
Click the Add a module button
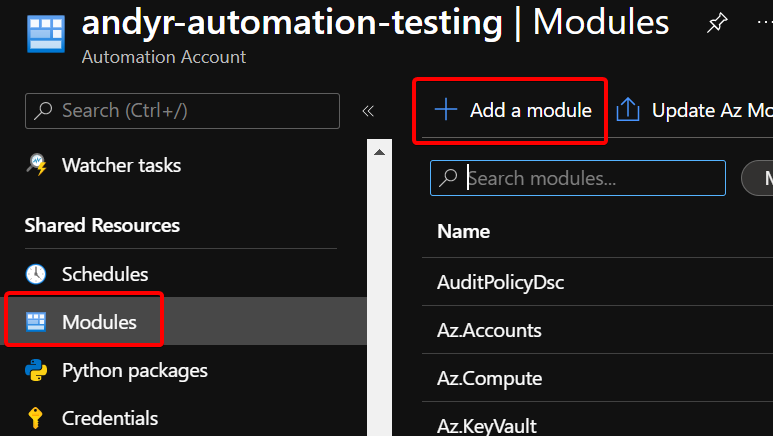click(x=511, y=110)
